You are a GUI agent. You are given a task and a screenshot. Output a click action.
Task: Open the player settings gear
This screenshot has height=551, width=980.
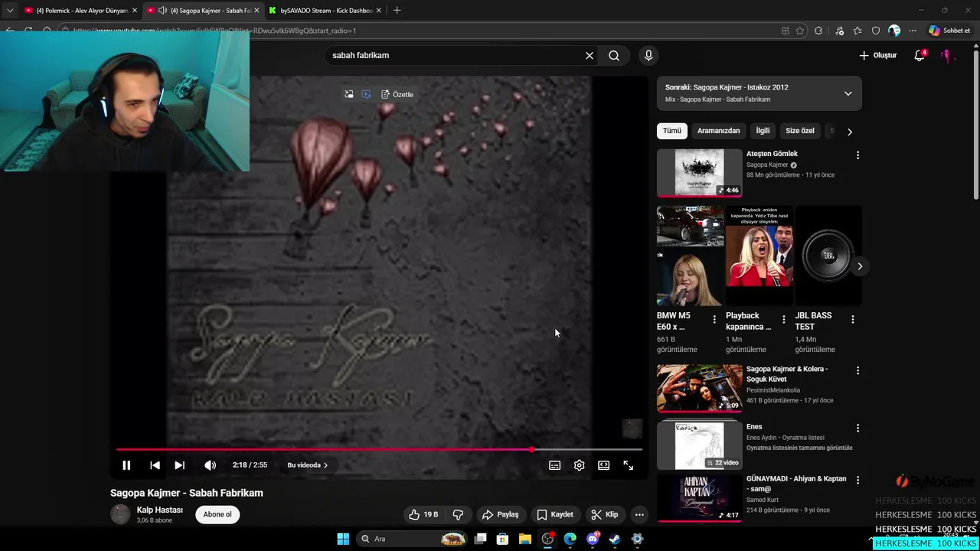(x=579, y=465)
